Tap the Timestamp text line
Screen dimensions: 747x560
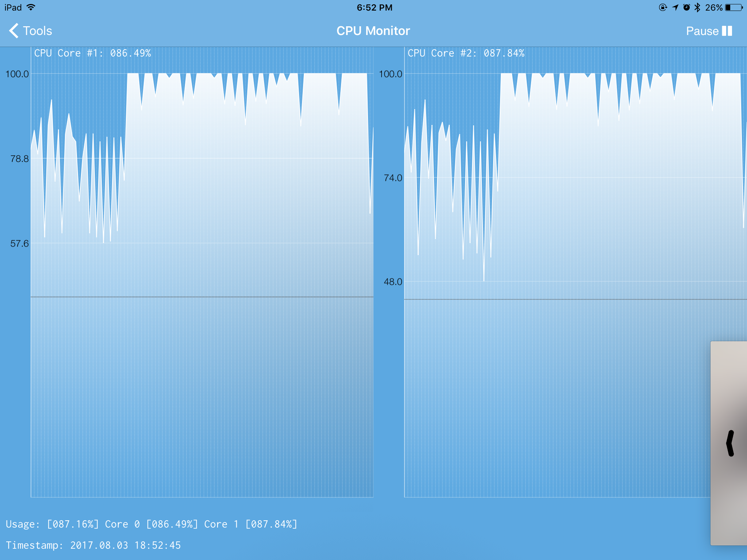click(x=93, y=545)
